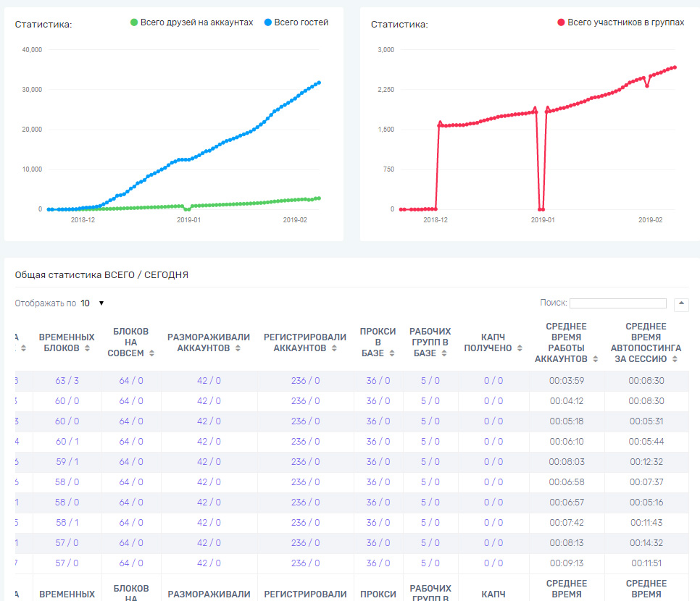Click the Поиск search input field
Viewport: 700px width, 601px height.
point(617,303)
